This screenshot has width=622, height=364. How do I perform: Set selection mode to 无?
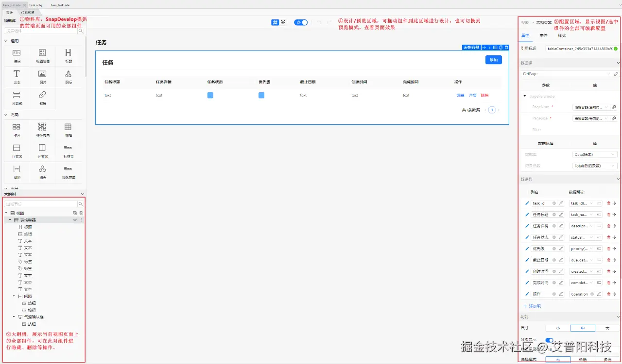click(558, 360)
